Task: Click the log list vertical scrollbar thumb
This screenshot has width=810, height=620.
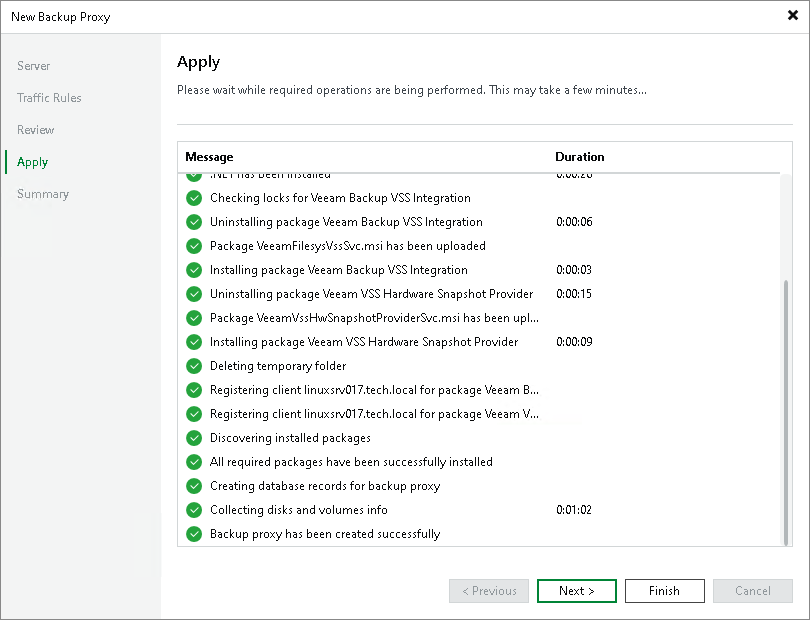Action: coord(786,412)
